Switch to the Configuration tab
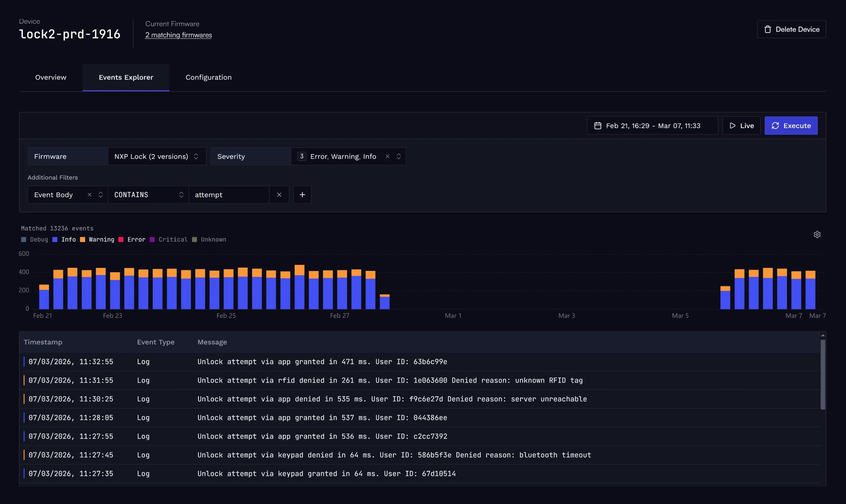 point(208,77)
